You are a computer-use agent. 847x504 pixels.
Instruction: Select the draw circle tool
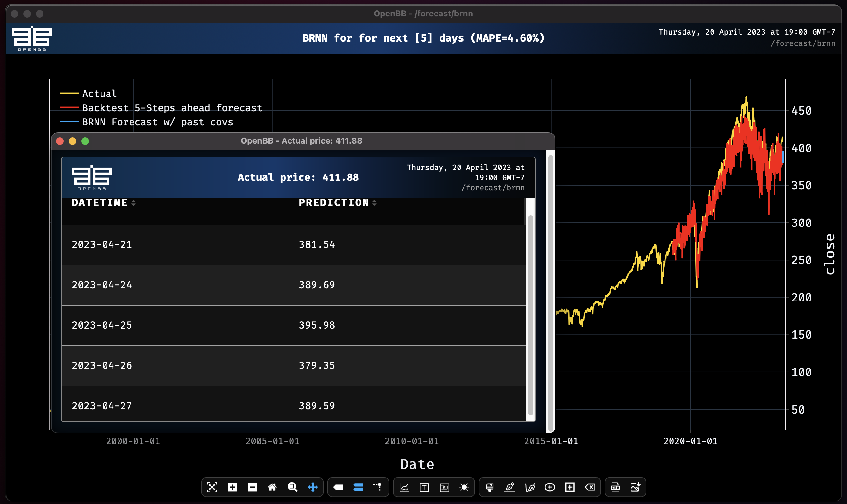pos(550,487)
